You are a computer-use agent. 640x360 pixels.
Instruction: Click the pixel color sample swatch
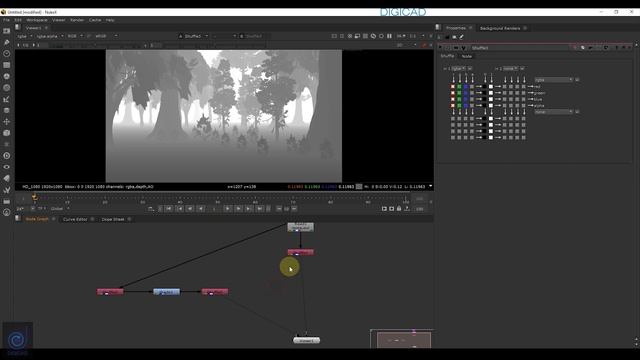(359, 187)
